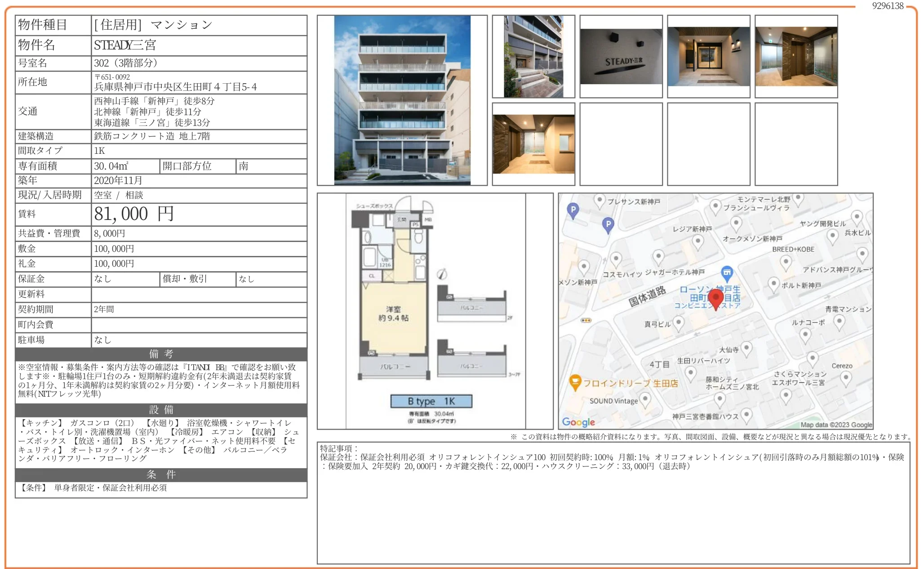Click the 真弓ビル map pin
Screen dimensions: 924x569
pyautogui.click(x=679, y=322)
